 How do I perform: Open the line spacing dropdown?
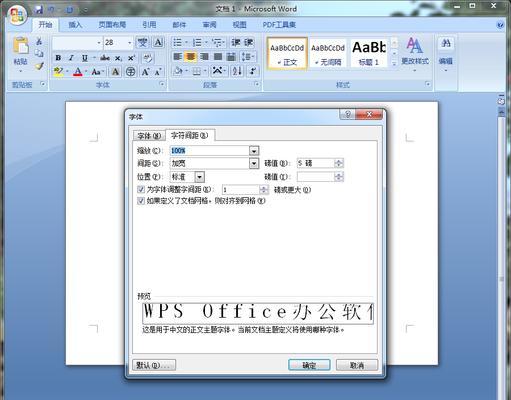(248, 57)
